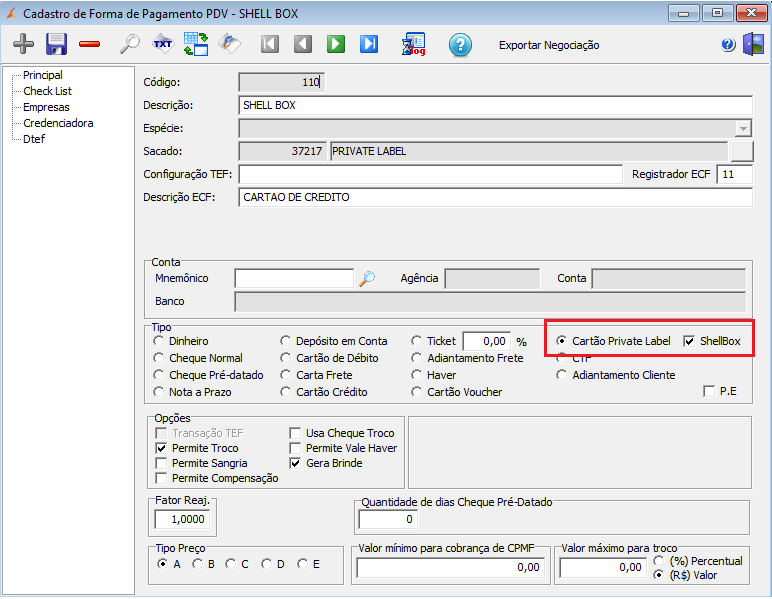This screenshot has width=772, height=599.
Task: Click the Valor máximo para troco field
Action: [x=603, y=567]
